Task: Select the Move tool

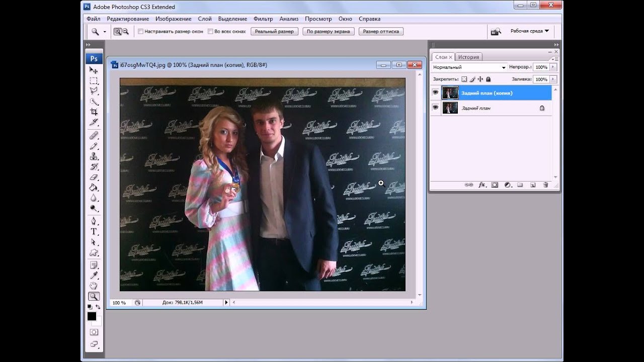Action: tap(94, 70)
